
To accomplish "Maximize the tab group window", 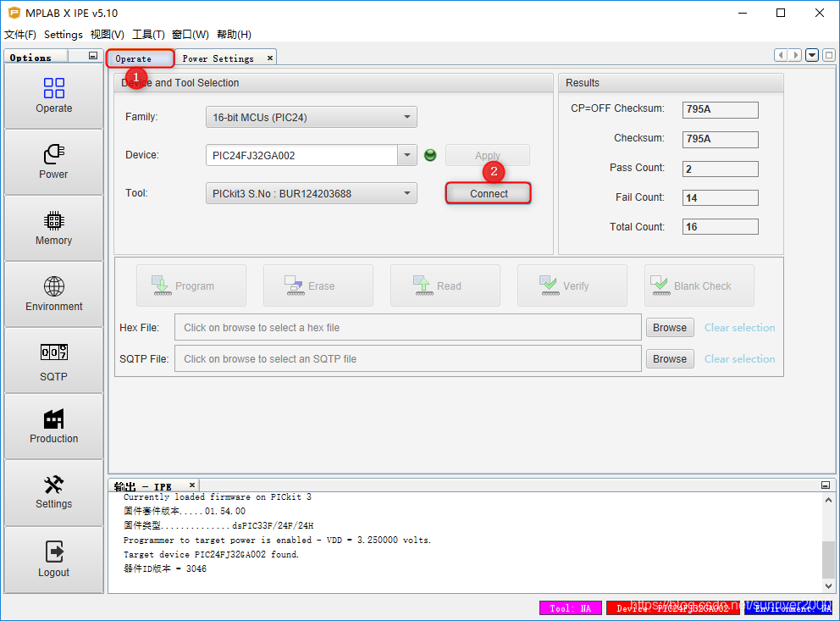I will tap(829, 55).
